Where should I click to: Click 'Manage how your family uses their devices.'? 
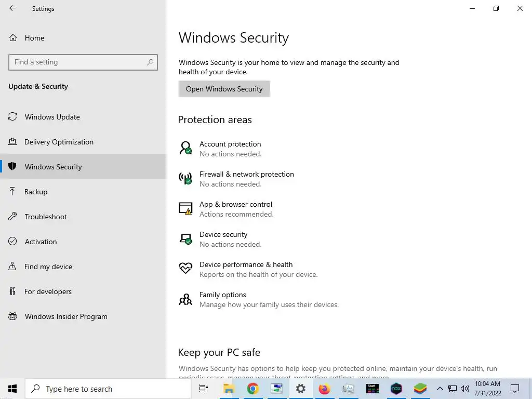[269, 304]
